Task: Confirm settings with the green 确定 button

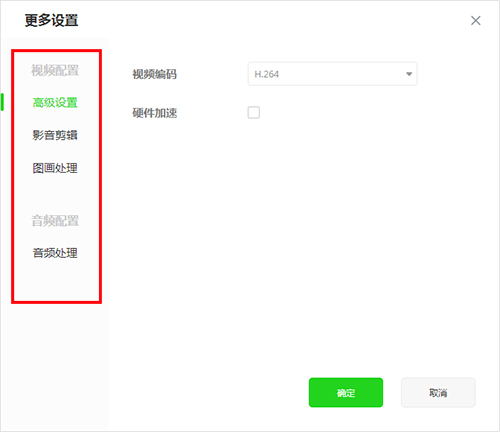Action: click(346, 392)
